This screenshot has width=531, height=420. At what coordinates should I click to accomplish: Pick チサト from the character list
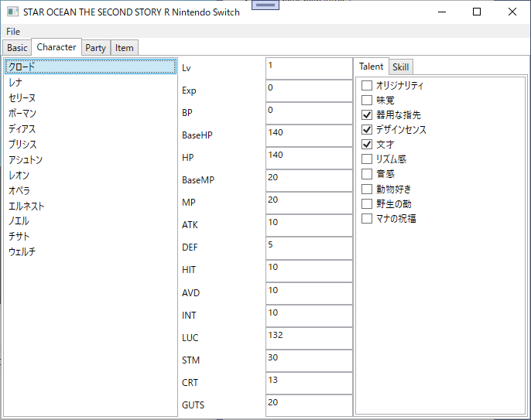coord(91,237)
